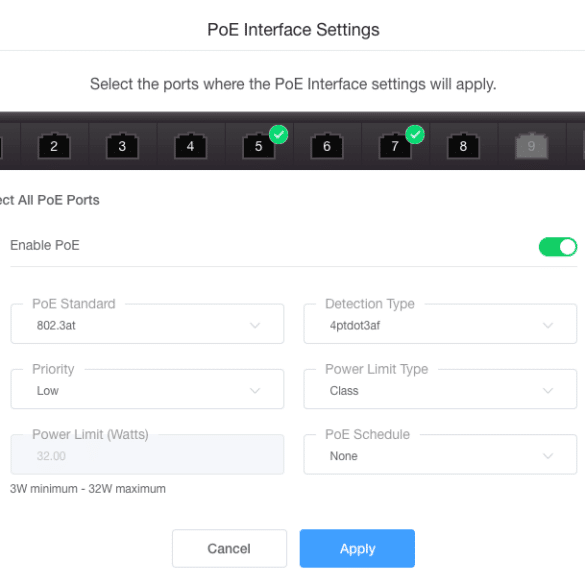This screenshot has width=585, height=585.
Task: Click the Cancel button
Action: (229, 548)
